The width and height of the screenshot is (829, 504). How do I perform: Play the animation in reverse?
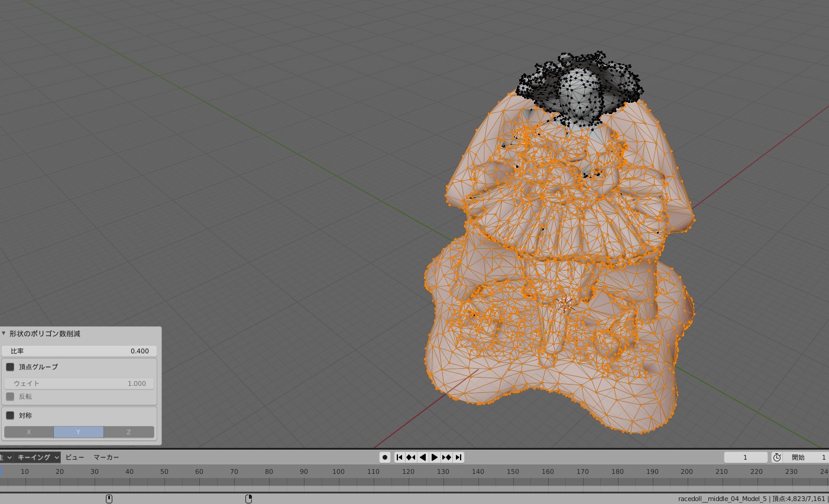pyautogui.click(x=423, y=457)
